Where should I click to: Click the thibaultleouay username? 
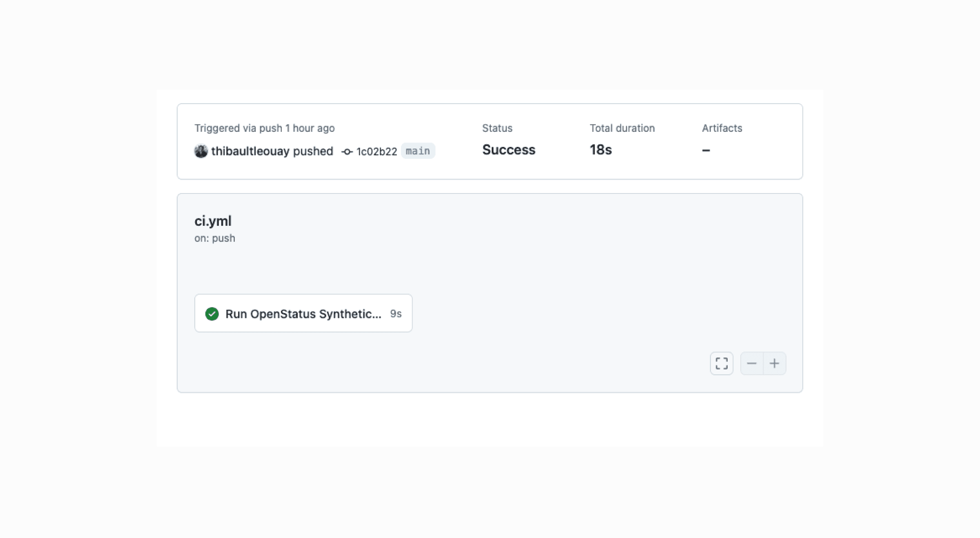pyautogui.click(x=250, y=151)
